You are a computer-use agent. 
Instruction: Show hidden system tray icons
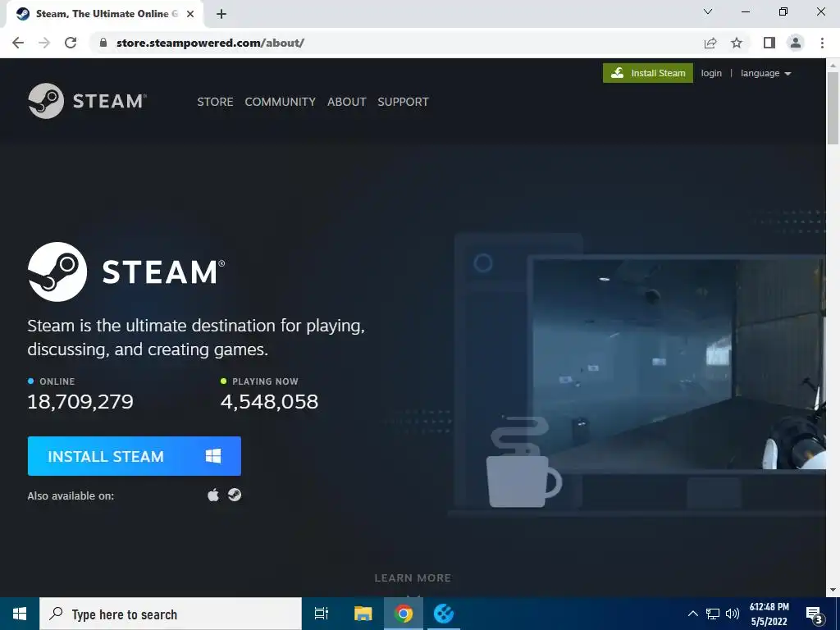(692, 614)
